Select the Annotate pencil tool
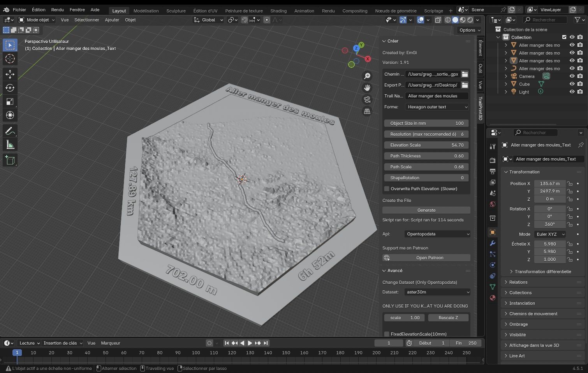 click(10, 131)
